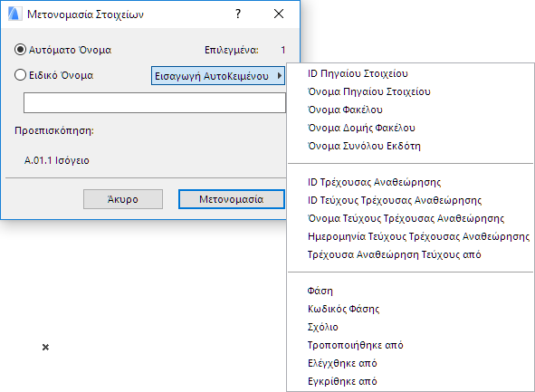535x392 pixels.
Task: Click the Προεπισκόπηση label
Action: (x=54, y=130)
